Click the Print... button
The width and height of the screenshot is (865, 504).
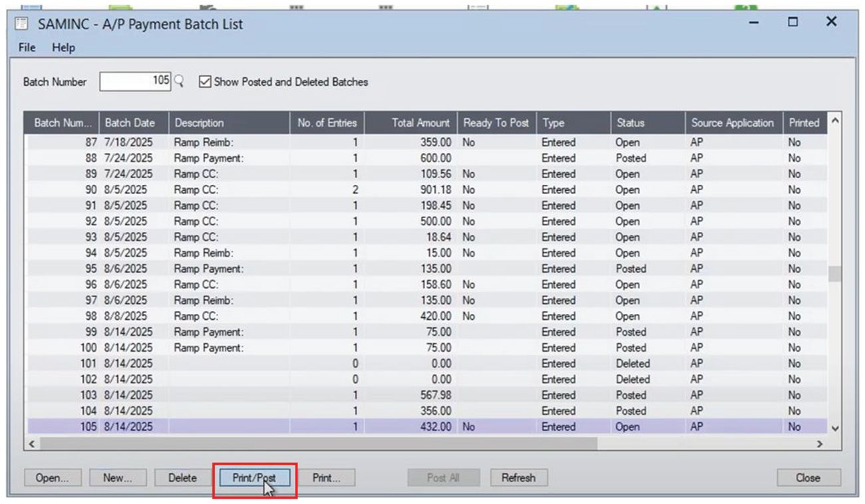coord(326,477)
